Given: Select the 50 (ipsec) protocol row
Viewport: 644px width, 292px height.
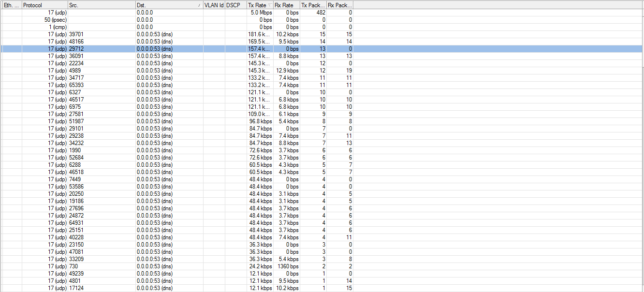Looking at the screenshot, I should click(322, 20).
